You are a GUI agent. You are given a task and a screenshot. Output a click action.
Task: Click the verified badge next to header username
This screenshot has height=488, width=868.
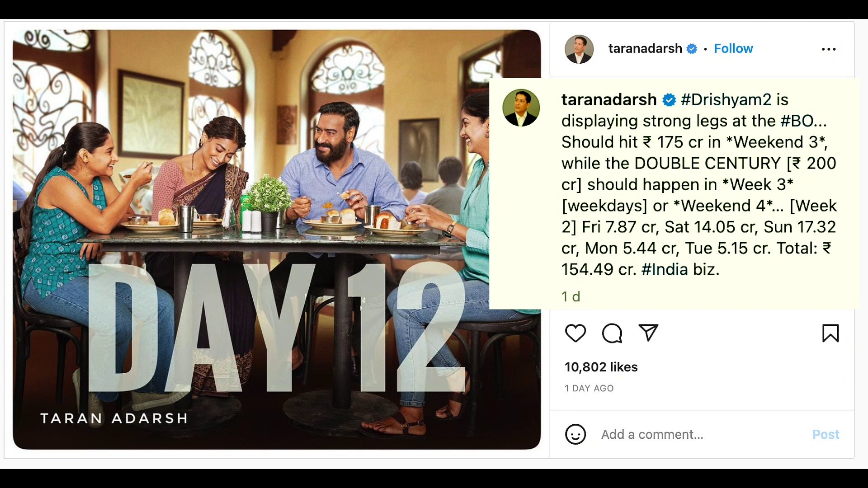[692, 49]
